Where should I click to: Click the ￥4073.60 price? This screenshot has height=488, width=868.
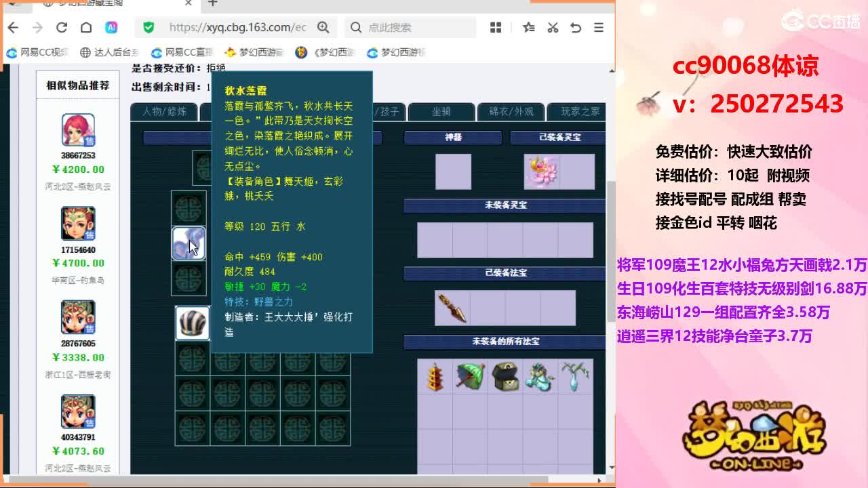pos(78,451)
